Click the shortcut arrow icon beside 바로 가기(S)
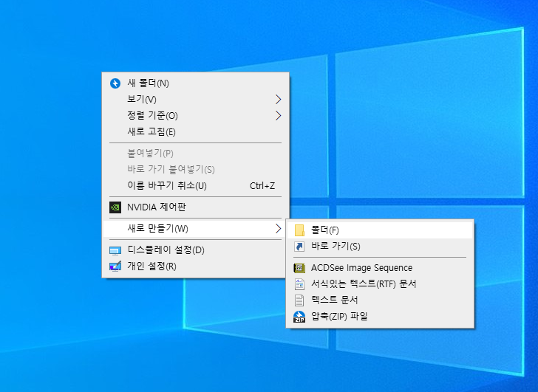The image size is (538, 392). 299,247
